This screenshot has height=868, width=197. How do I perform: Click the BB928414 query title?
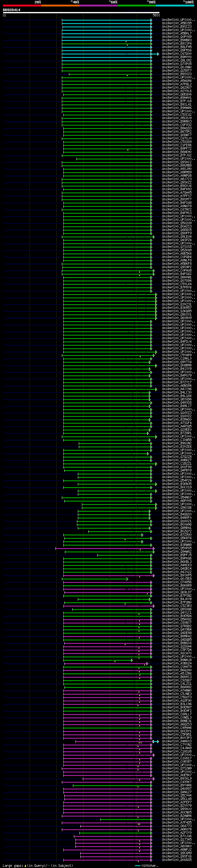point(12,10)
